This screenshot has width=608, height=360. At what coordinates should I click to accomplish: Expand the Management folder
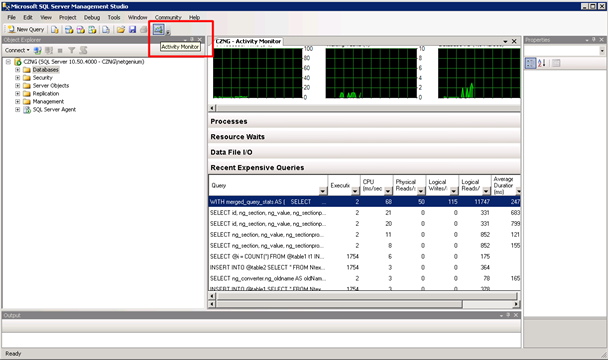tap(17, 102)
